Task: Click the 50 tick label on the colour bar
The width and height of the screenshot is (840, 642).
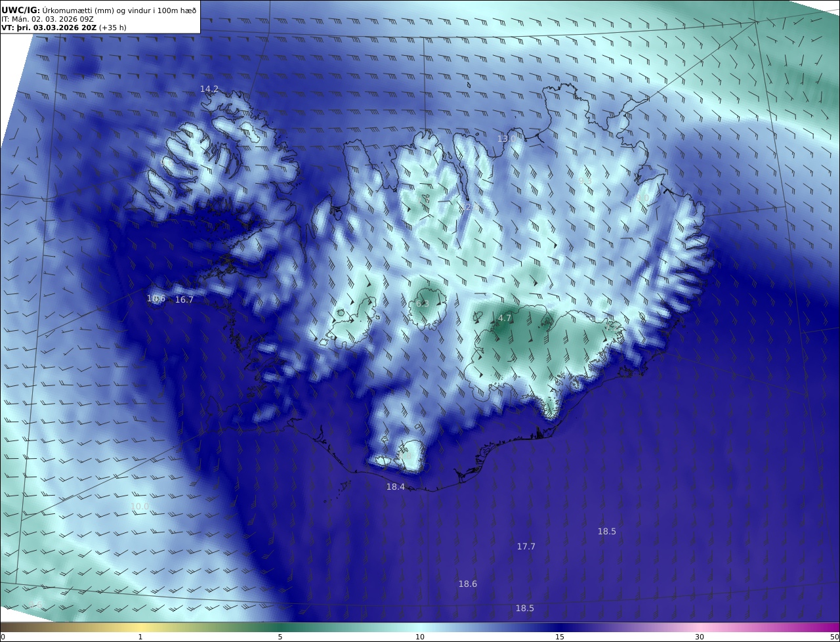Action: coord(834,637)
